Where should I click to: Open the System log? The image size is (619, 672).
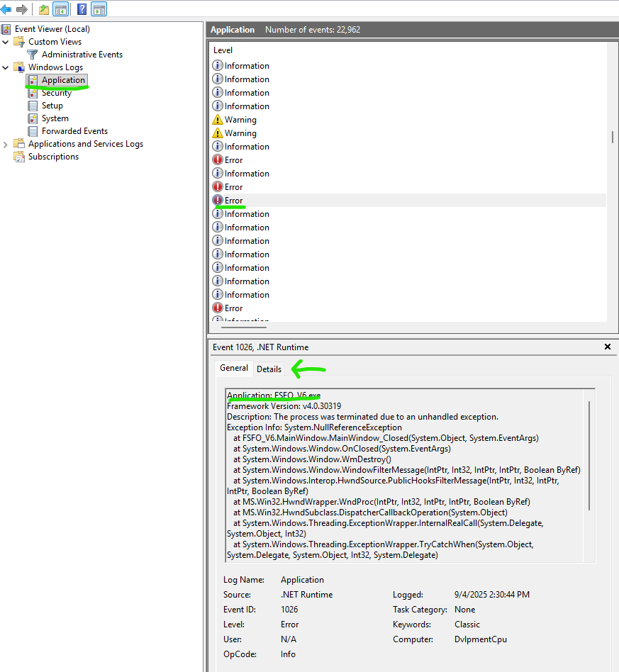click(55, 118)
